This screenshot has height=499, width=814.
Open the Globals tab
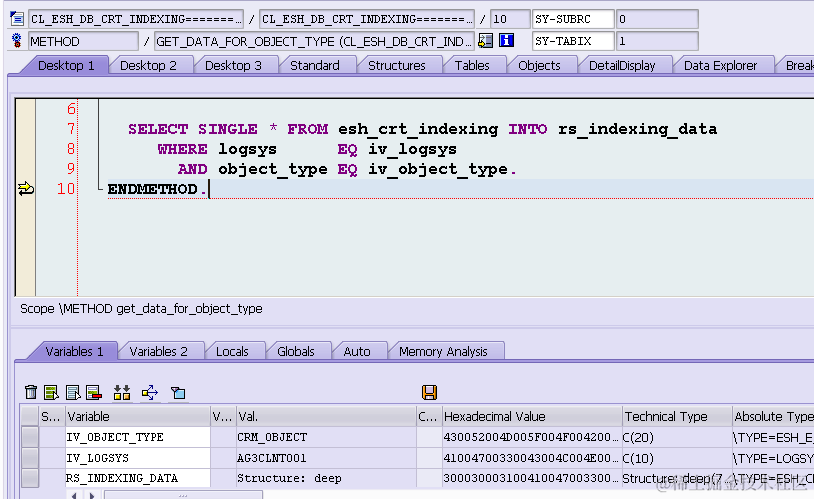point(296,352)
